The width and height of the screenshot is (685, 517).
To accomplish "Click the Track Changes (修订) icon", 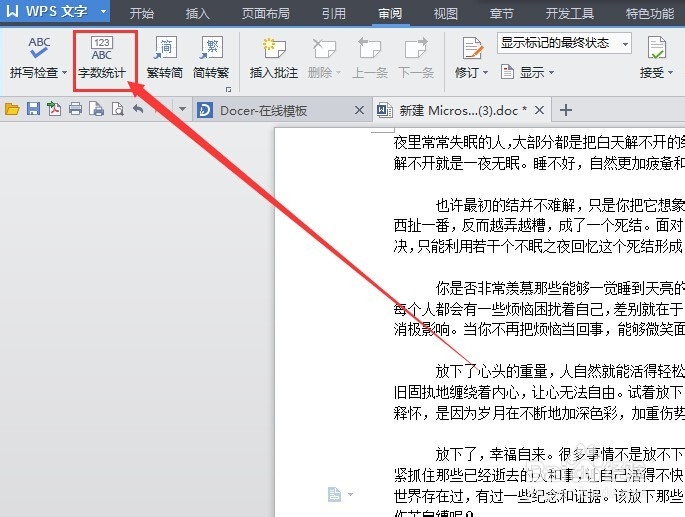I will [x=473, y=48].
